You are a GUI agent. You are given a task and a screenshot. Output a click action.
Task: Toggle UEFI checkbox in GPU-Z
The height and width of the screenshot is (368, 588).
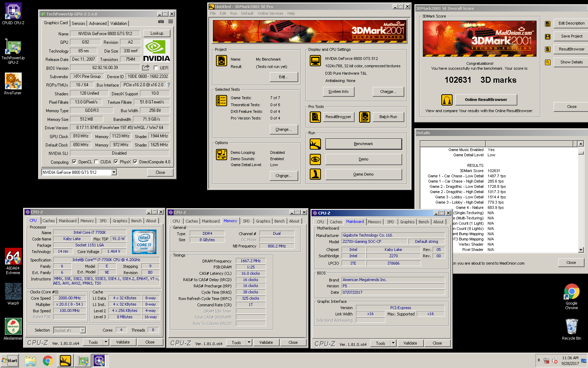(156, 68)
